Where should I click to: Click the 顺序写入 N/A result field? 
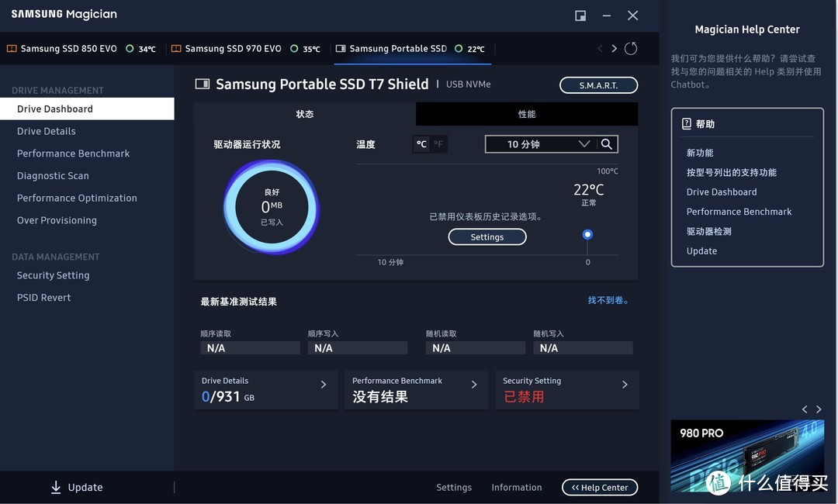pos(358,348)
